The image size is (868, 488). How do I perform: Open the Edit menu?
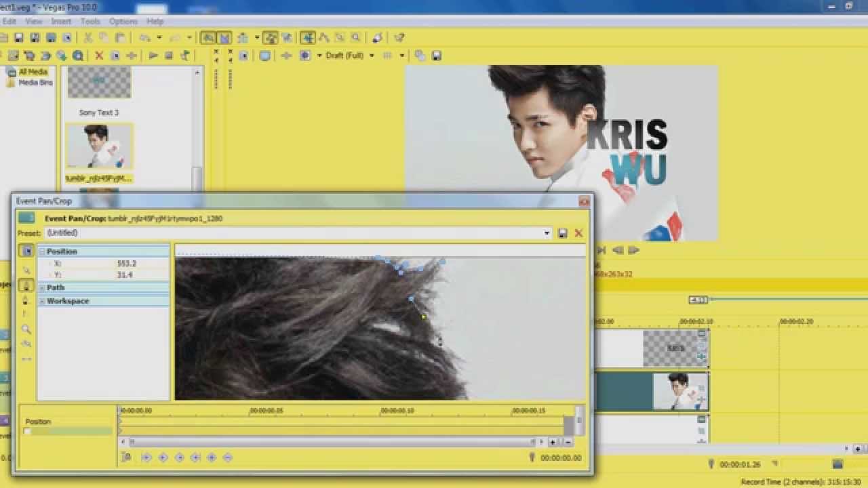coord(9,21)
